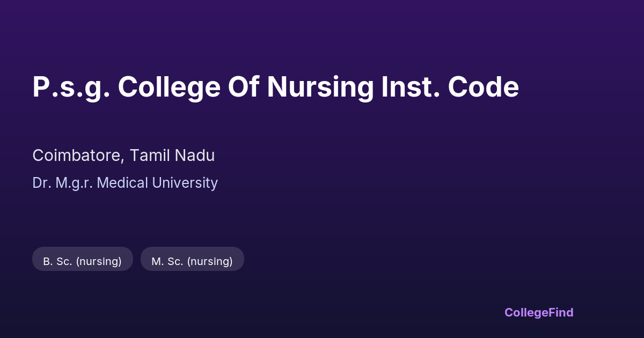Image resolution: width=644 pixels, height=338 pixels.
Task: Click "(nursing)" in the B. Sc. pill
Action: point(99,261)
